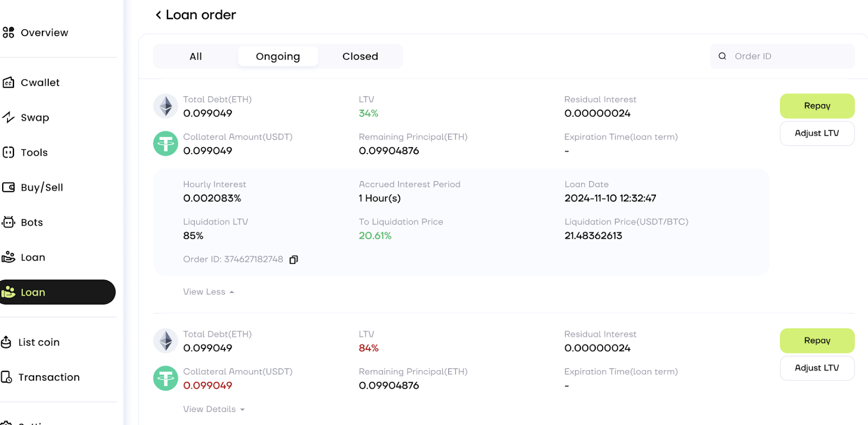868x425 pixels.
Task: Collapse the first loan with View Less
Action: (x=208, y=291)
